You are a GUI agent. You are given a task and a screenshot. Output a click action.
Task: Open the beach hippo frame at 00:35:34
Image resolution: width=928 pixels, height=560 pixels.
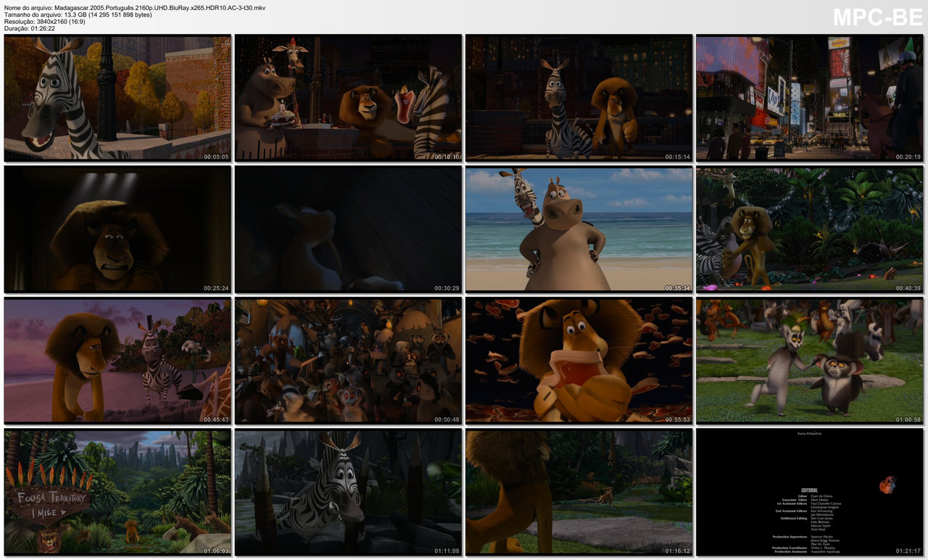[579, 229]
